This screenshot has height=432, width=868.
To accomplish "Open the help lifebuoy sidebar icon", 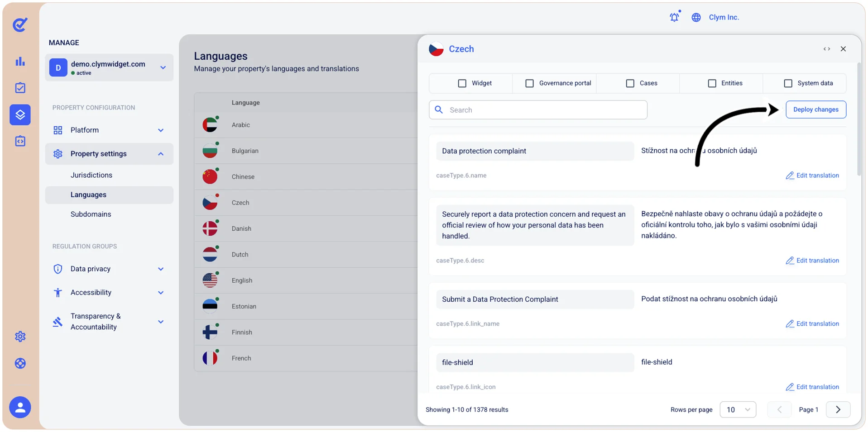I will (20, 363).
